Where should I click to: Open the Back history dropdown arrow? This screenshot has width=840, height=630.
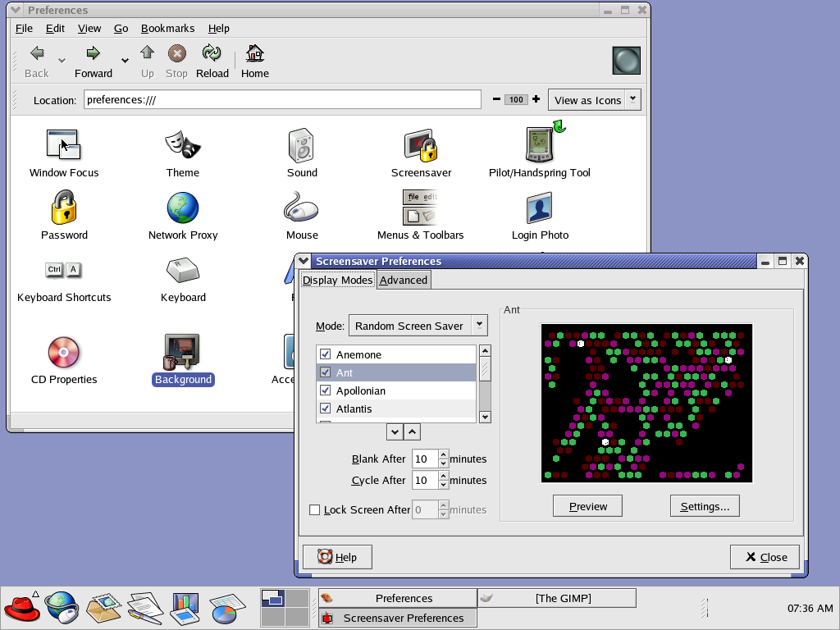tap(62, 61)
